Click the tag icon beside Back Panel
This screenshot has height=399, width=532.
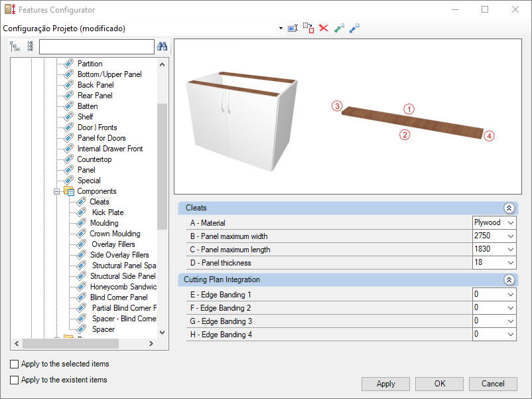[69, 85]
